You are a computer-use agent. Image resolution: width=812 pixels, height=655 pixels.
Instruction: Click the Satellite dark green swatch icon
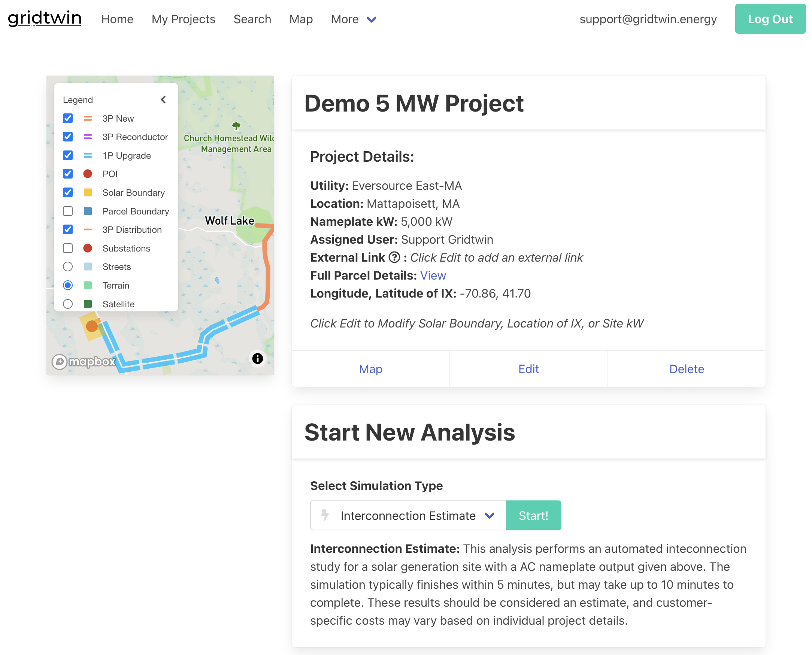(x=88, y=304)
